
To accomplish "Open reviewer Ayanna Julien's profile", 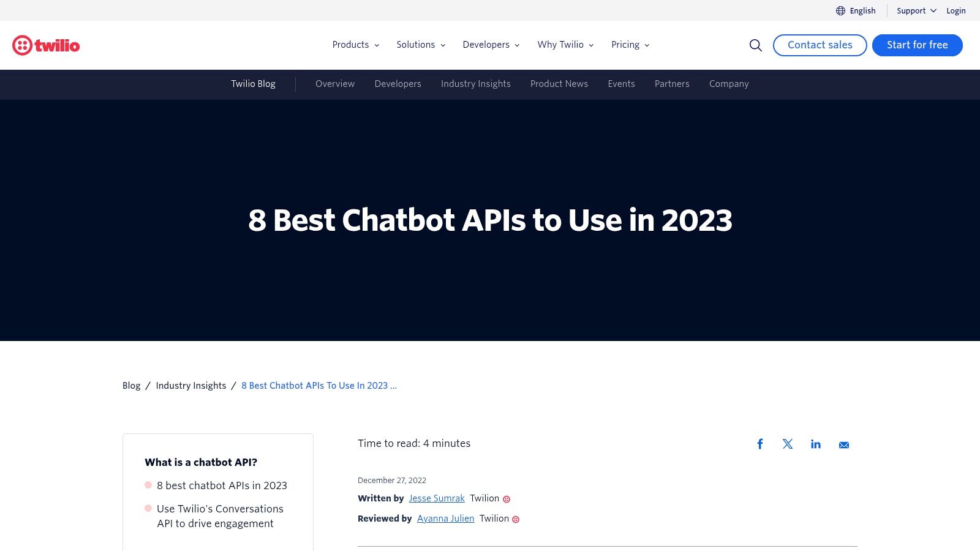I will tap(445, 519).
